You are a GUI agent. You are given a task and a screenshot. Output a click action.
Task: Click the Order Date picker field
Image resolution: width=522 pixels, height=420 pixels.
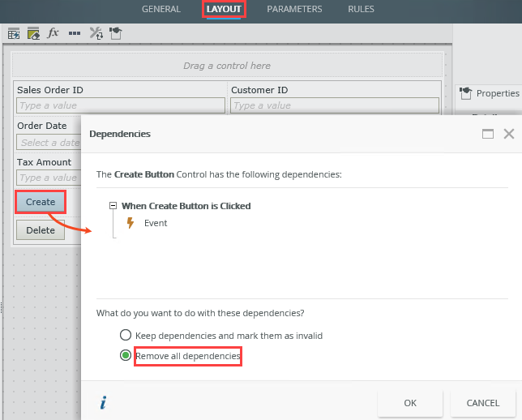[49, 142]
